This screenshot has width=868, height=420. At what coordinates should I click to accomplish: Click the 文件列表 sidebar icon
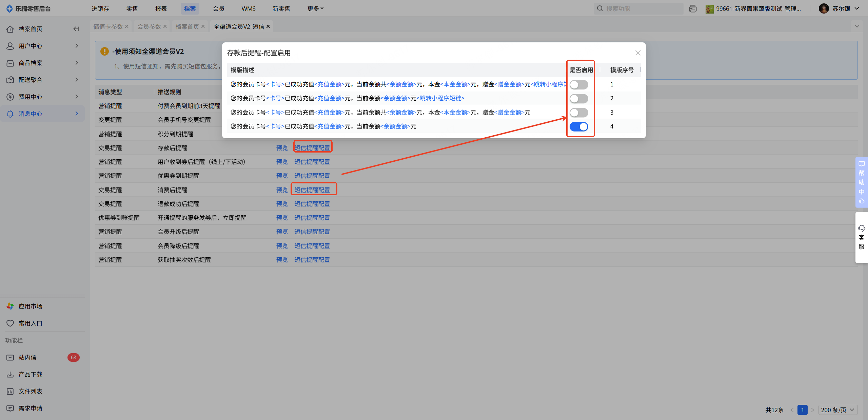(x=11, y=391)
